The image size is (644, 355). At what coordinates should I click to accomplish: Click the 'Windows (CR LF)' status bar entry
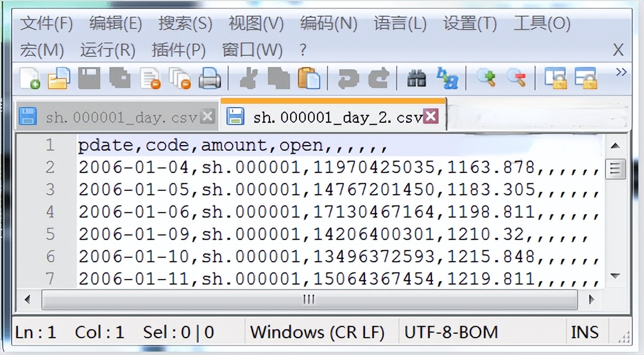[318, 332]
